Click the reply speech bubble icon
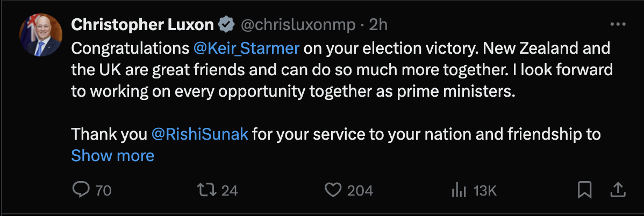Viewport: 644px width, 216px height. click(81, 190)
